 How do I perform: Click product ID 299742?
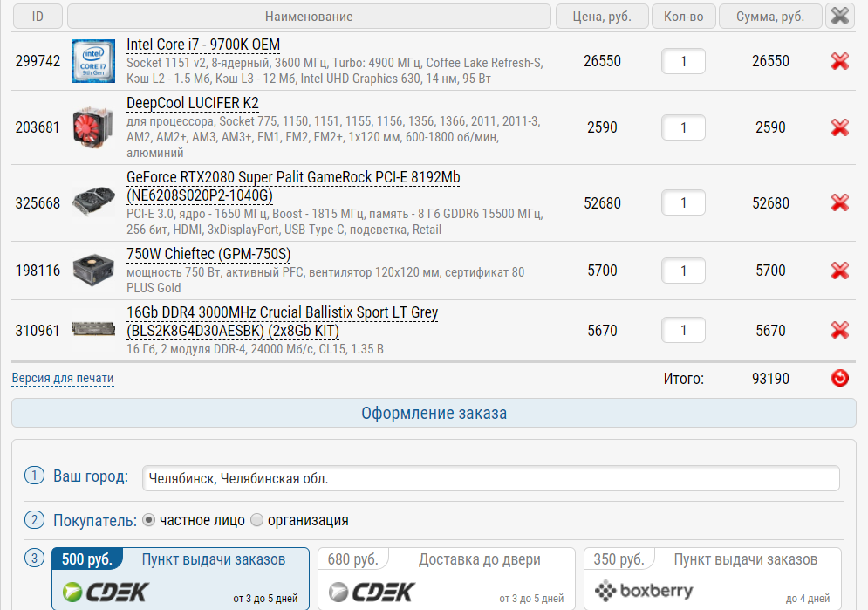coord(38,61)
